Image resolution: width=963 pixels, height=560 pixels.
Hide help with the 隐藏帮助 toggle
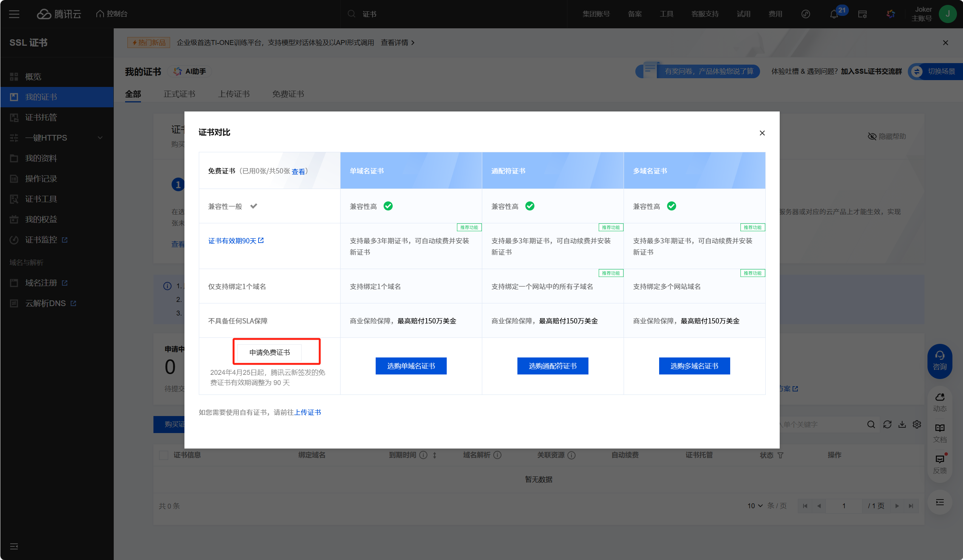(x=887, y=136)
